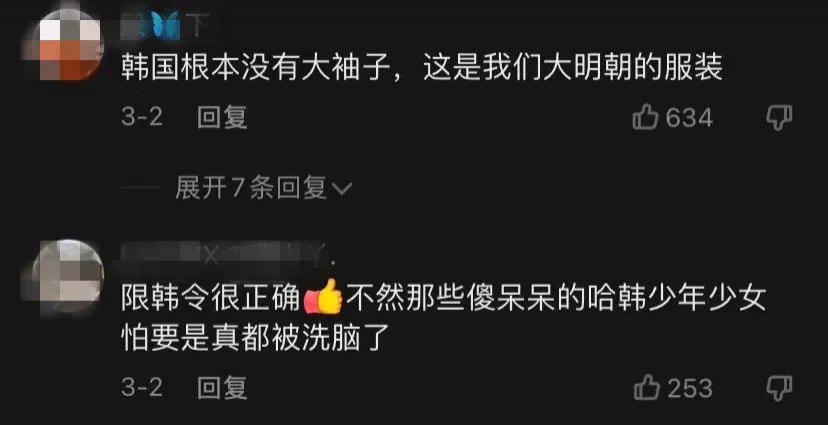
Task: Reply to the 限韩令 comment via 回复
Action: tap(222, 389)
